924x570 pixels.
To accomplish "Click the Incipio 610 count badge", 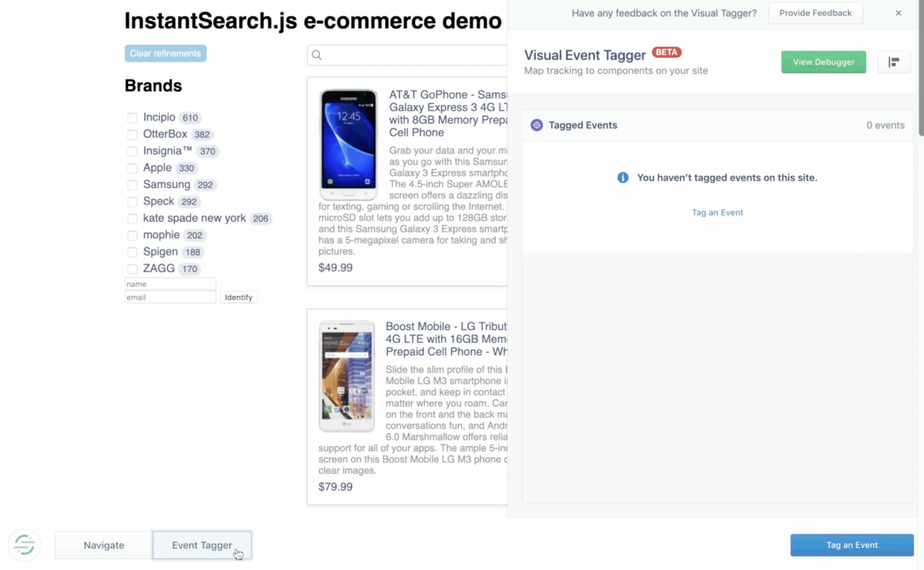I will pyautogui.click(x=190, y=118).
